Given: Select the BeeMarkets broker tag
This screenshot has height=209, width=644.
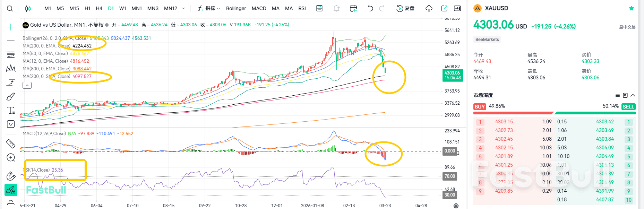Looking at the screenshot, I should pyautogui.click(x=487, y=40).
